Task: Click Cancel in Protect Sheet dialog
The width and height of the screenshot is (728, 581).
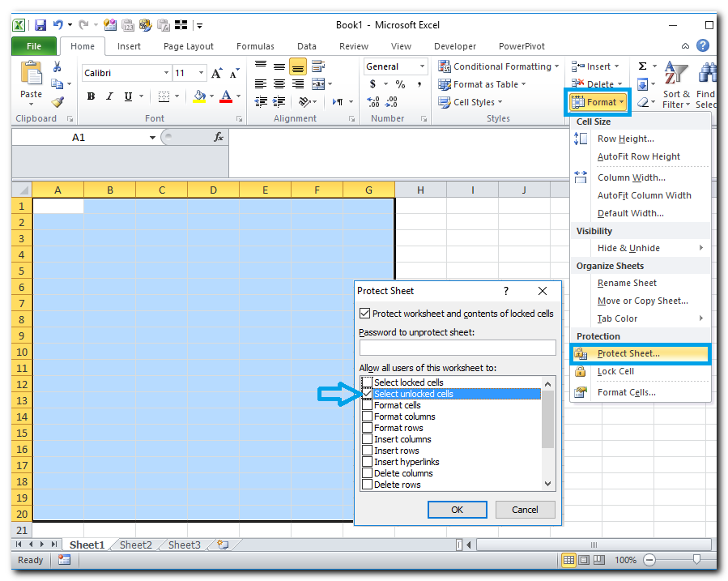Action: coord(525,510)
